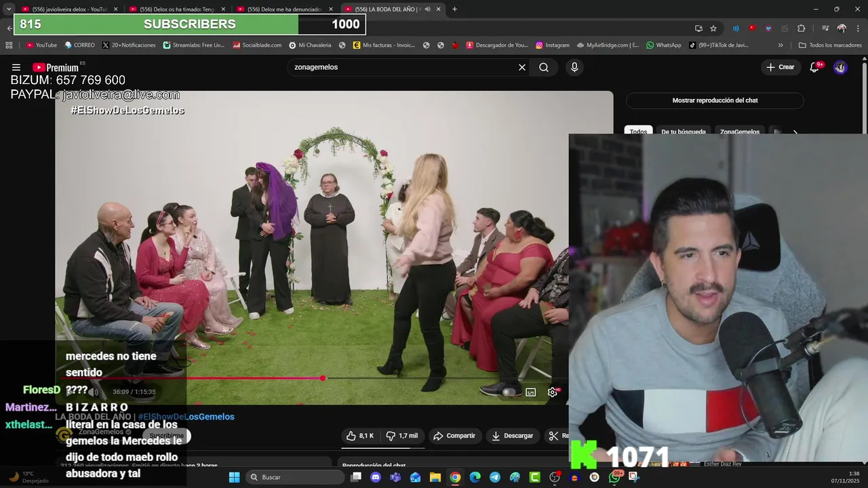Open the WhatsApp bookmark
The image size is (868, 488).
(x=664, y=45)
